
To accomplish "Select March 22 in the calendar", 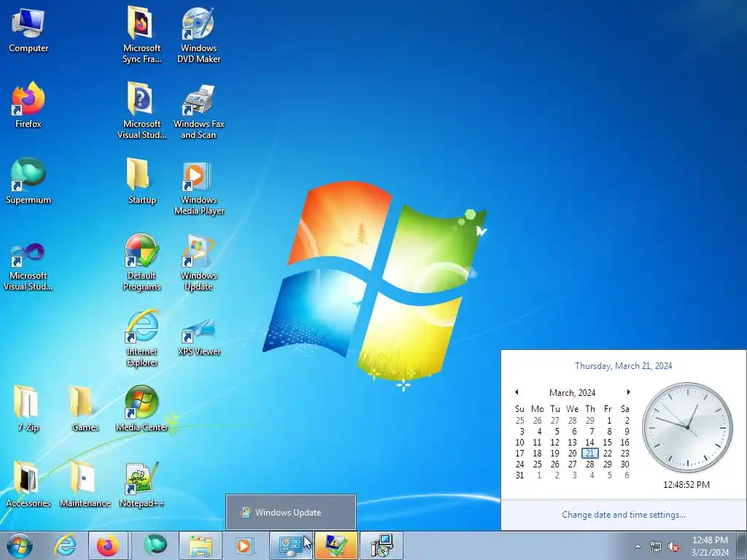I will [x=608, y=454].
